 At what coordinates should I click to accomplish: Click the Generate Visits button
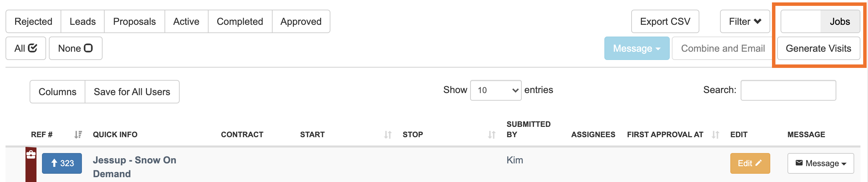[x=818, y=48]
